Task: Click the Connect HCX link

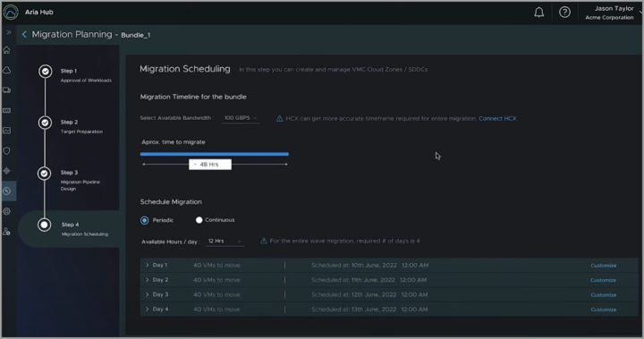Action: coord(497,118)
